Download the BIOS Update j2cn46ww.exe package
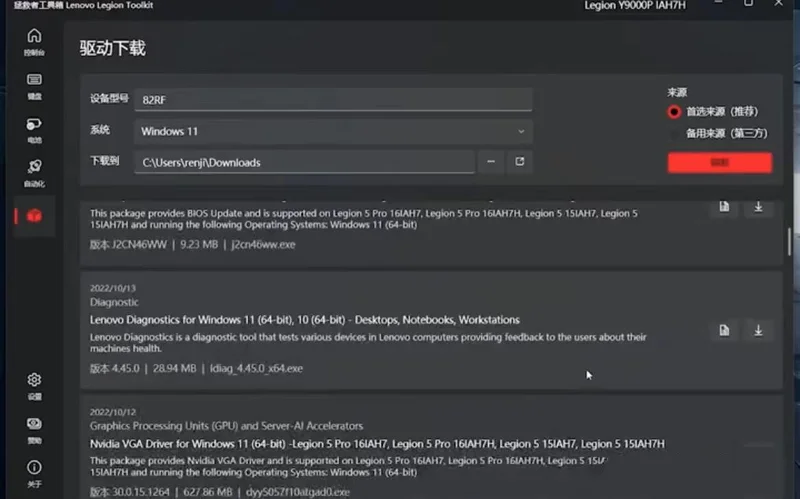 coord(758,207)
